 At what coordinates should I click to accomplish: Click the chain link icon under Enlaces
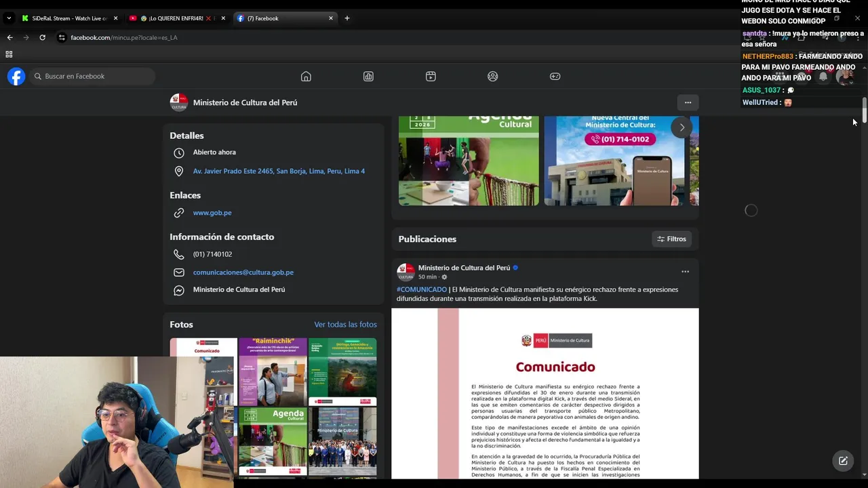pyautogui.click(x=179, y=213)
